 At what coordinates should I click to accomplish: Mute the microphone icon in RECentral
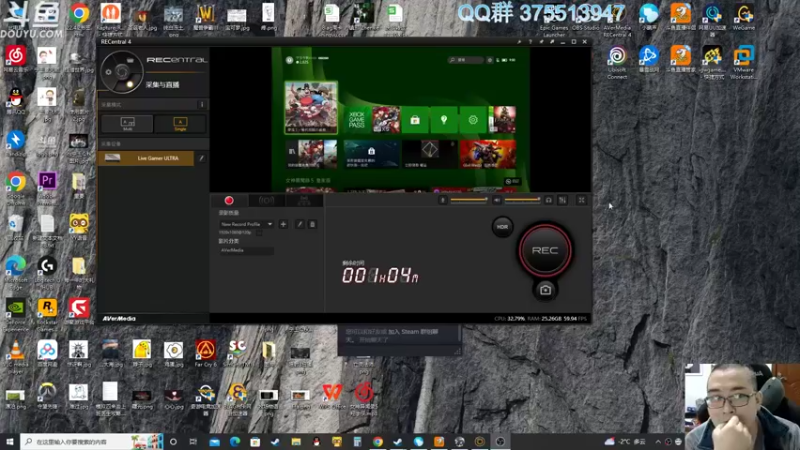tap(442, 200)
